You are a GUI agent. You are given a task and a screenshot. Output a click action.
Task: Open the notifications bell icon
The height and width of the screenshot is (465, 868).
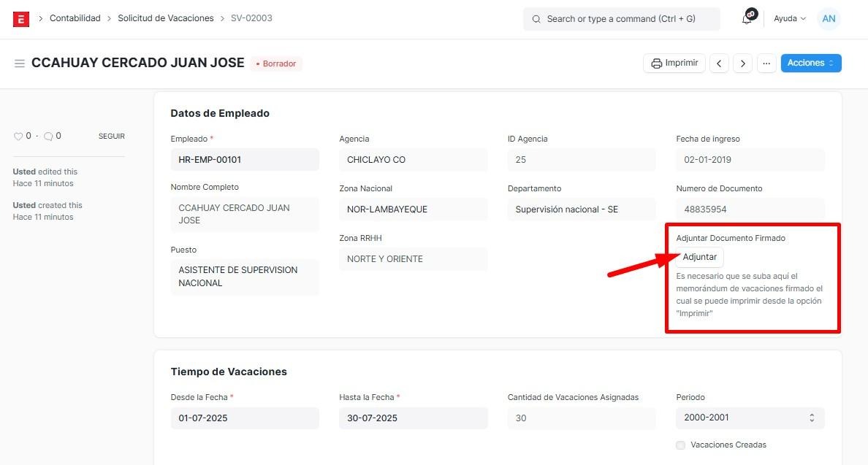(x=747, y=19)
